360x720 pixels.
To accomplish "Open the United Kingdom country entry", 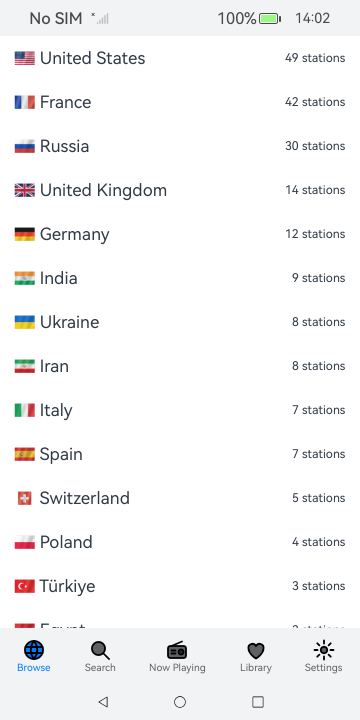I will click(180, 190).
